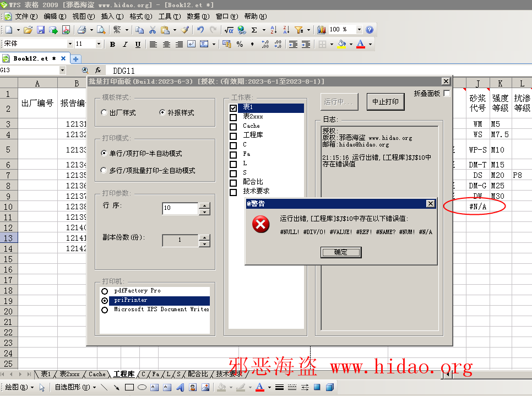Click the insert function fx icon
This screenshot has height=396, width=532.
[98, 70]
